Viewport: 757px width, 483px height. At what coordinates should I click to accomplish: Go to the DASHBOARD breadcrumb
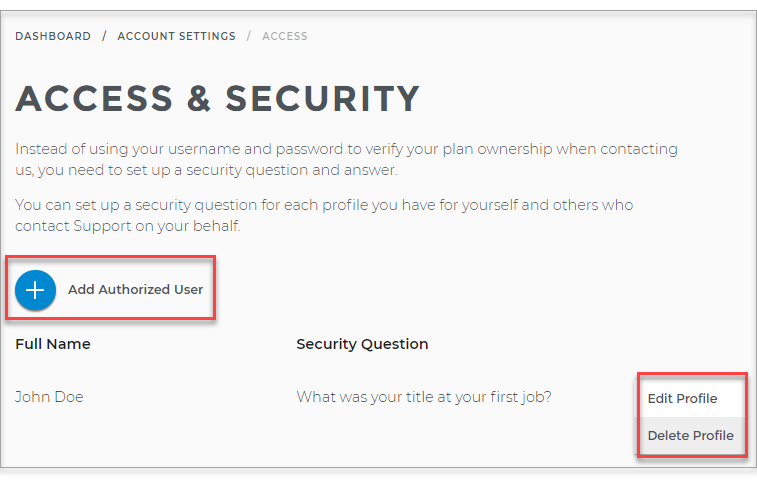[x=53, y=36]
